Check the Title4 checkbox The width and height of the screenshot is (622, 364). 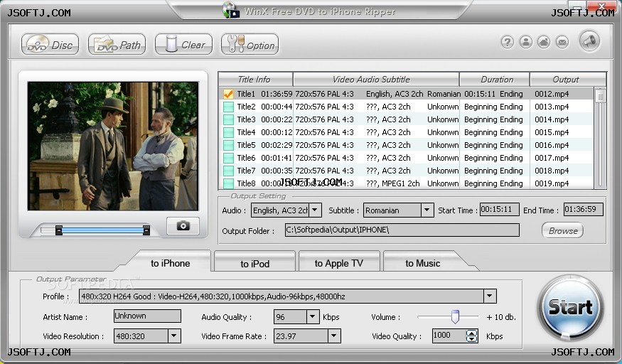pos(228,132)
